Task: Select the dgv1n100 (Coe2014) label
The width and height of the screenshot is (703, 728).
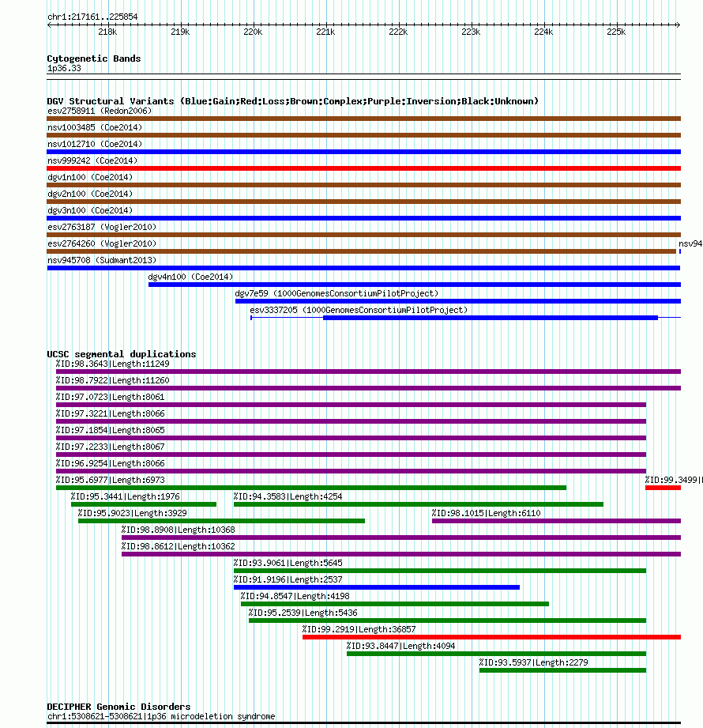Action: [x=90, y=177]
